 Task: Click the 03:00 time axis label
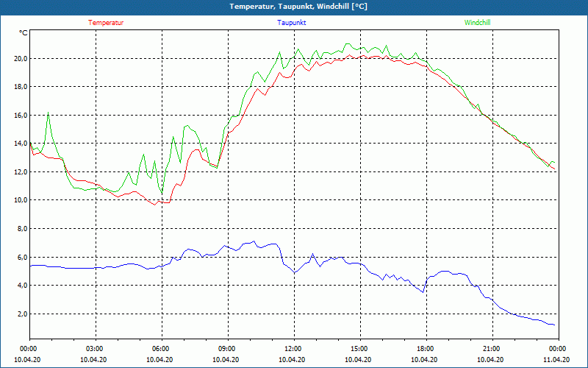click(x=94, y=349)
